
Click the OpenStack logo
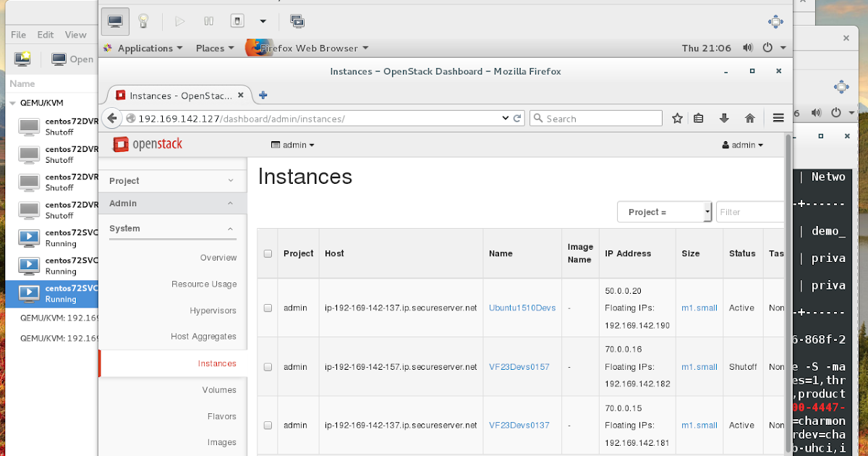[148, 144]
